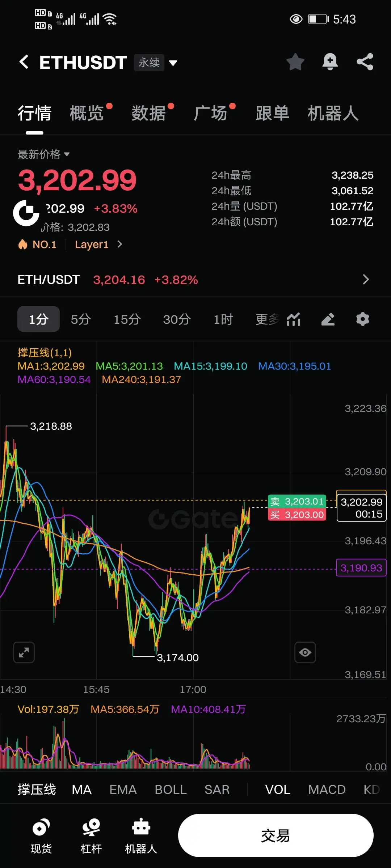Viewport: 391px width, 868px height.
Task: Toggle chart eye visibility button
Action: click(305, 652)
